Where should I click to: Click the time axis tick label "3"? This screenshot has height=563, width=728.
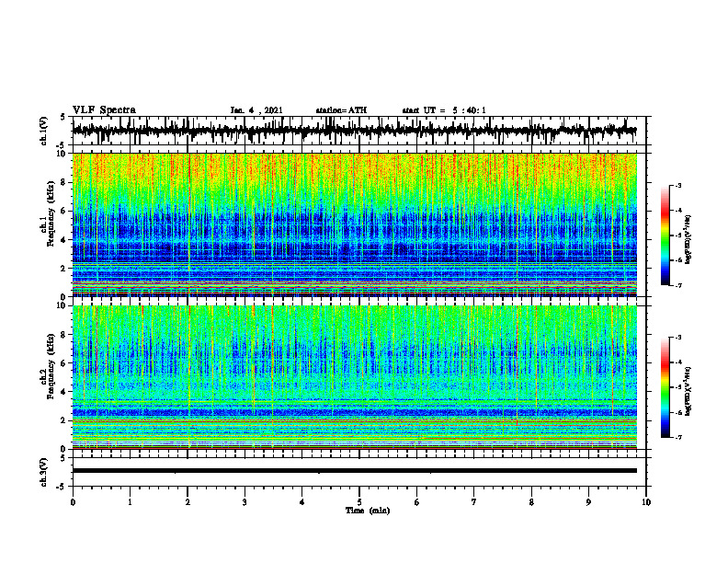tap(245, 502)
